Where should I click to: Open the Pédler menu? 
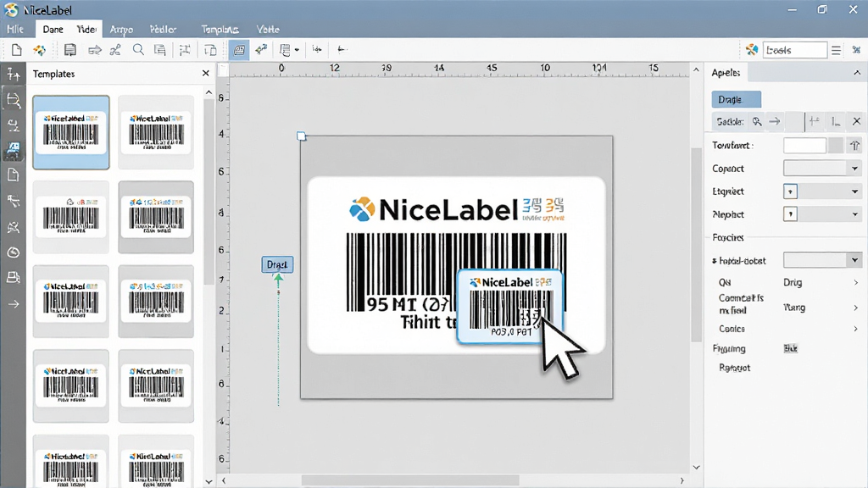point(163,30)
